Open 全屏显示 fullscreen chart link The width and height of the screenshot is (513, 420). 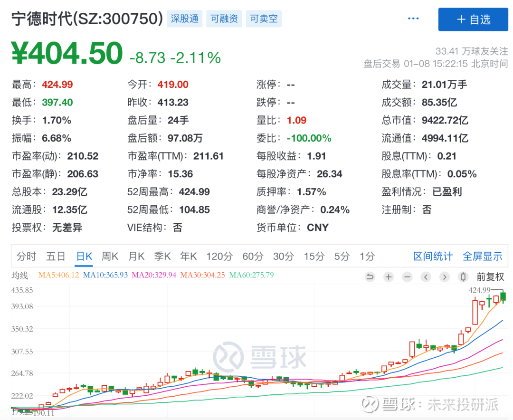483,256
